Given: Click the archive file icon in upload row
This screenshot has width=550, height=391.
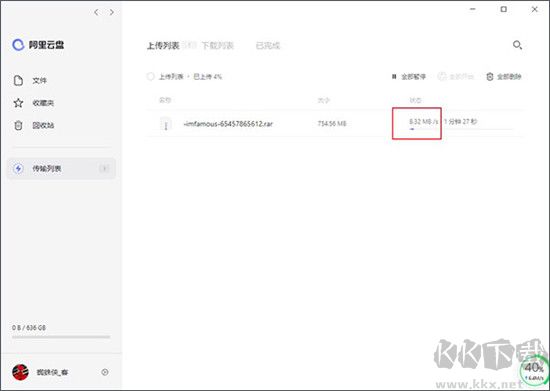Looking at the screenshot, I should (166, 124).
